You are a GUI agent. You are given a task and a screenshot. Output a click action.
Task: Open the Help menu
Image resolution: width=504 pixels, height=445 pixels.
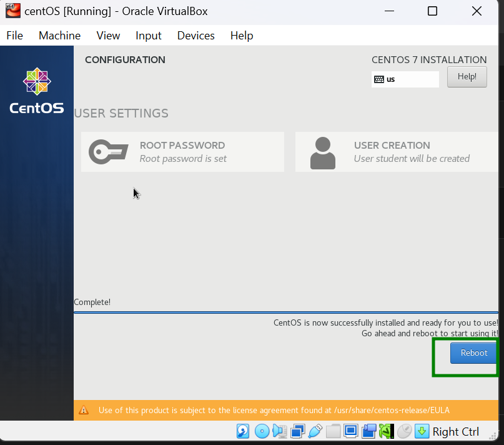[x=242, y=36]
